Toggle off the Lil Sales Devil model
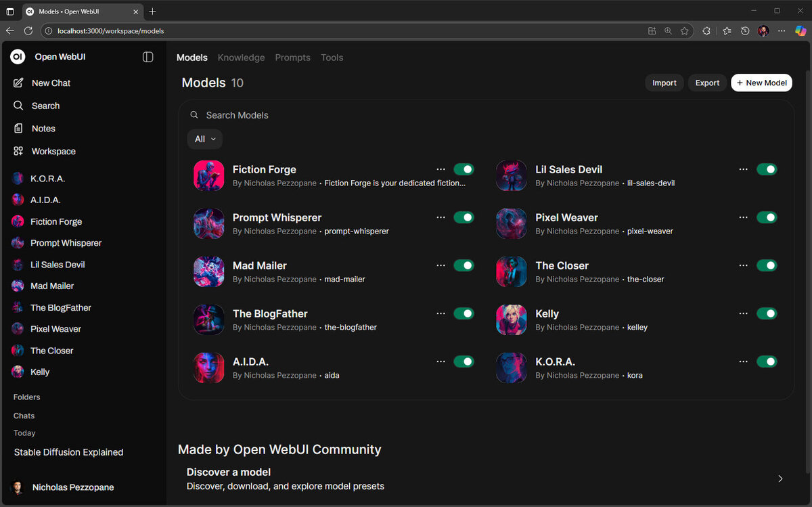The height and width of the screenshot is (507, 812). click(x=767, y=169)
